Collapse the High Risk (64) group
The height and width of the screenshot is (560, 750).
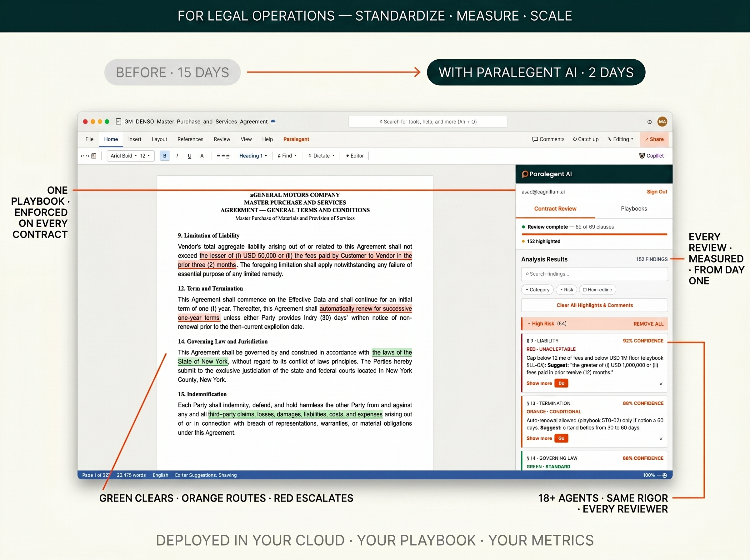[x=529, y=324]
